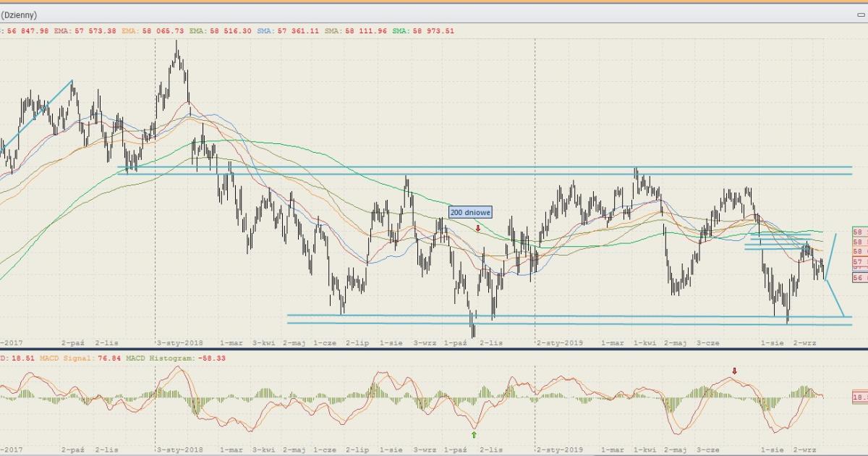Image resolution: width=868 pixels, height=456 pixels.
Task: Select the falling blue projection line at right
Action: click(835, 298)
